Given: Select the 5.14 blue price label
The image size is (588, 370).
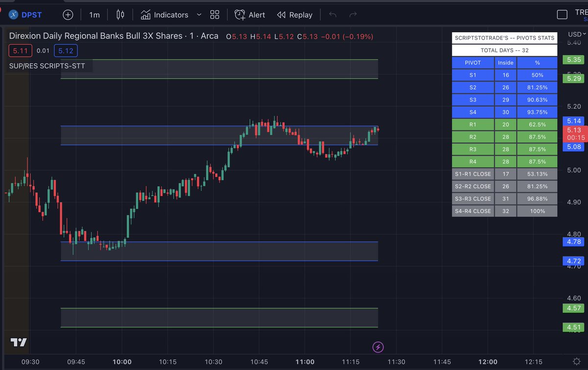Looking at the screenshot, I should pyautogui.click(x=573, y=121).
